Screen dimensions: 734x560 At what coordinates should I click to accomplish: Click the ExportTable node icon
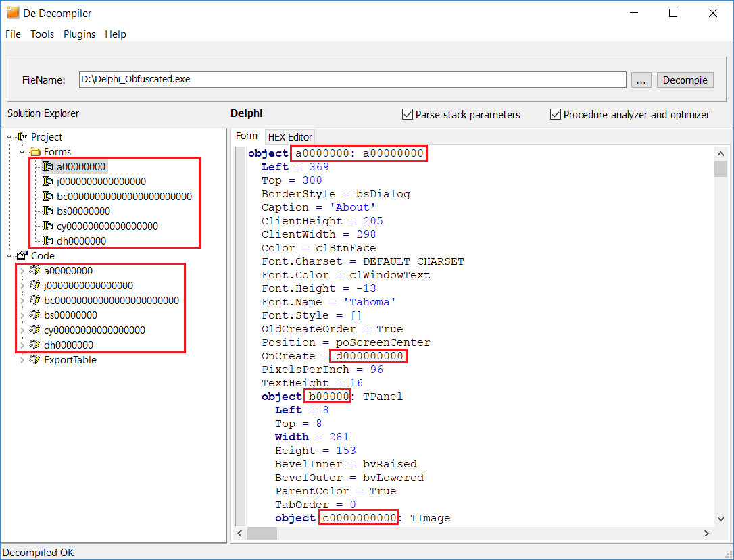(35, 360)
